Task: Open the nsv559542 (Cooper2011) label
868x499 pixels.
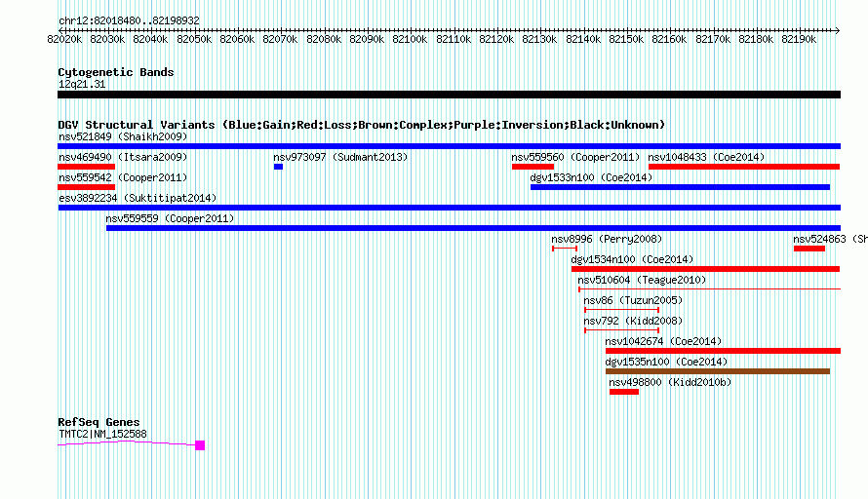Action: point(123,177)
